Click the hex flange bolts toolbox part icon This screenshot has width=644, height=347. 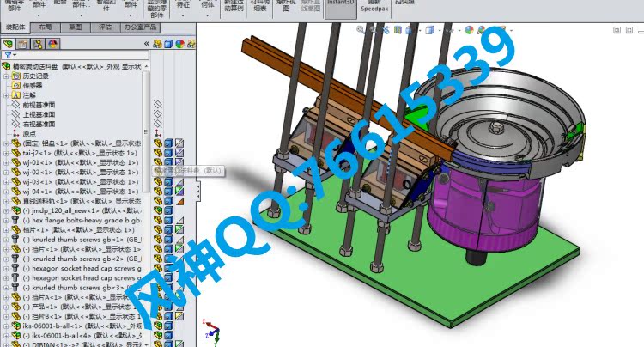pyautogui.click(x=15, y=220)
